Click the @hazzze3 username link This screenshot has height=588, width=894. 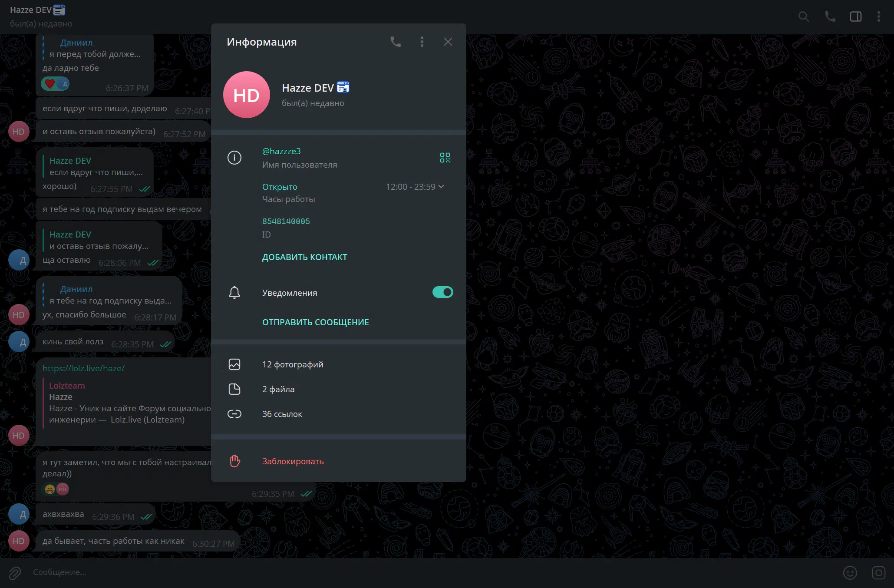[x=281, y=151]
